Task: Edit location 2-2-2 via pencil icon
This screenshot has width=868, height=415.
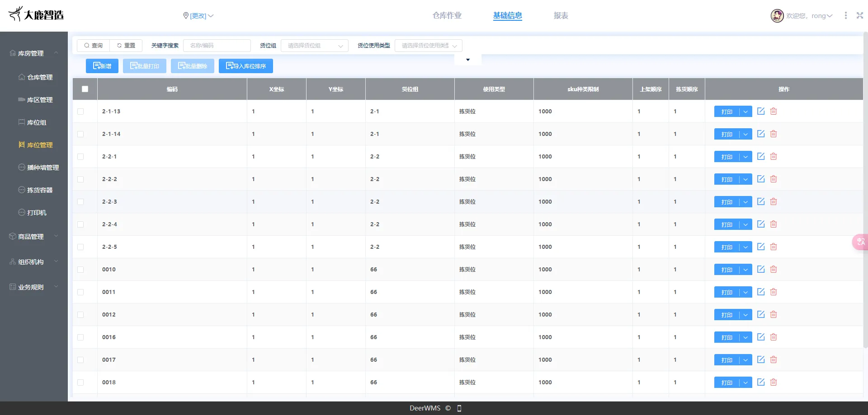Action: [x=761, y=179]
